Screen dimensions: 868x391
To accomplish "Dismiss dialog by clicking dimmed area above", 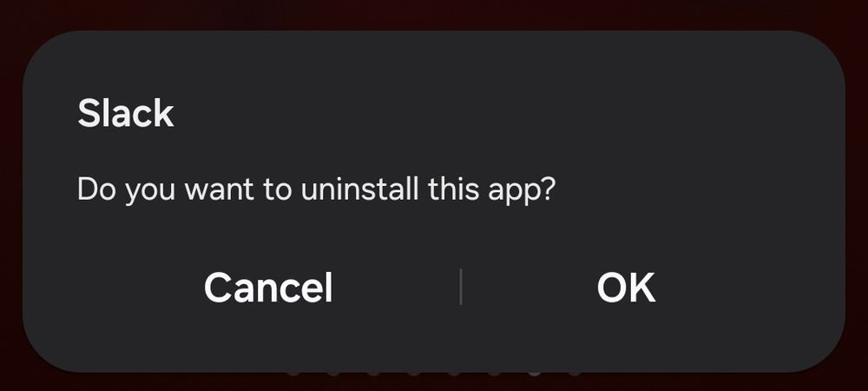I will tap(434, 14).
